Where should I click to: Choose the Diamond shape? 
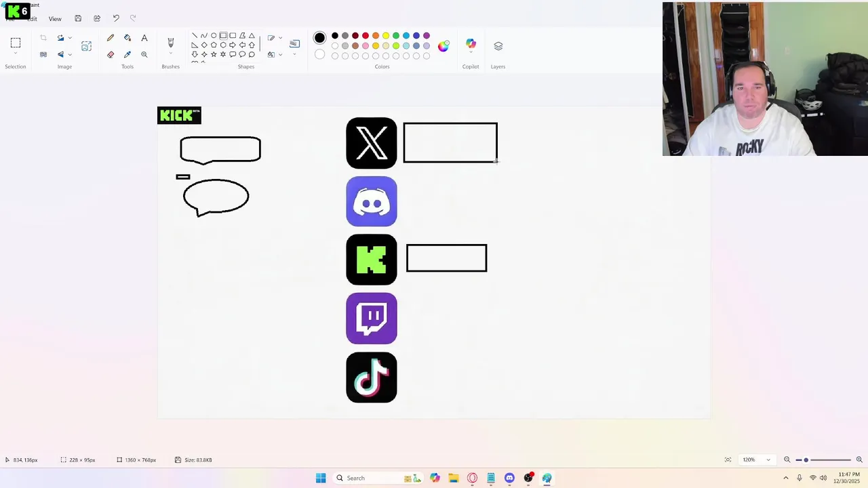click(x=204, y=45)
